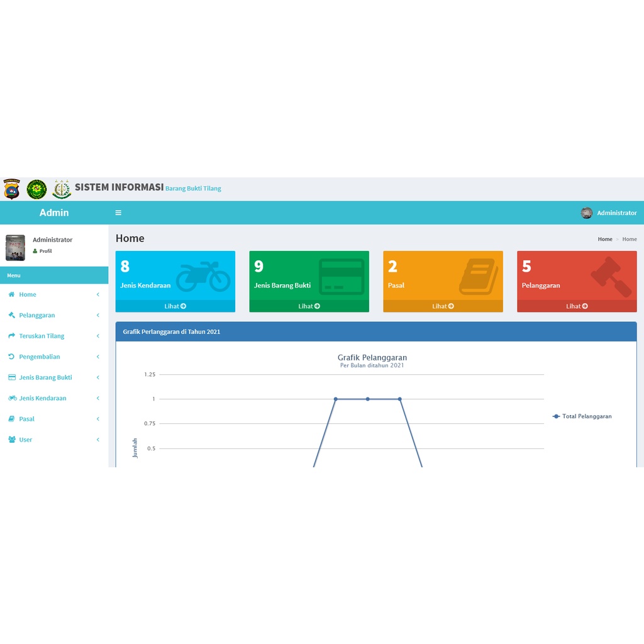Click the Barang Bukti Tilang subtitle
644x644 pixels.
[x=193, y=189]
